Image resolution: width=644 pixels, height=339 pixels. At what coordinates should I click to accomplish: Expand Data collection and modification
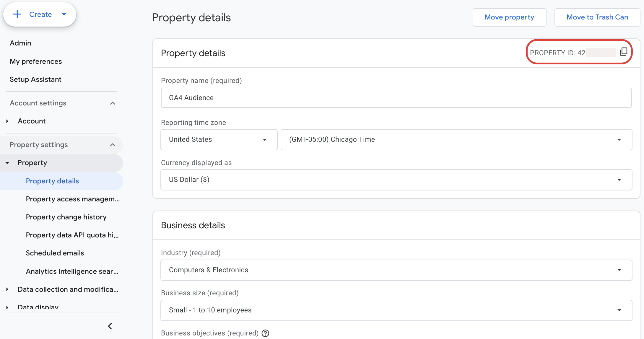7,289
